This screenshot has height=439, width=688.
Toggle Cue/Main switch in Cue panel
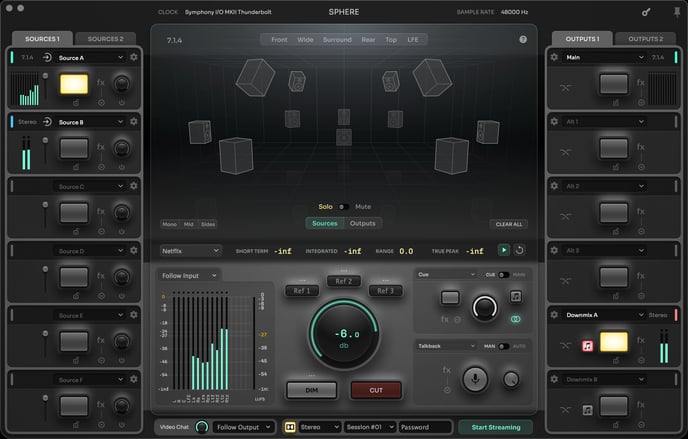coord(504,274)
